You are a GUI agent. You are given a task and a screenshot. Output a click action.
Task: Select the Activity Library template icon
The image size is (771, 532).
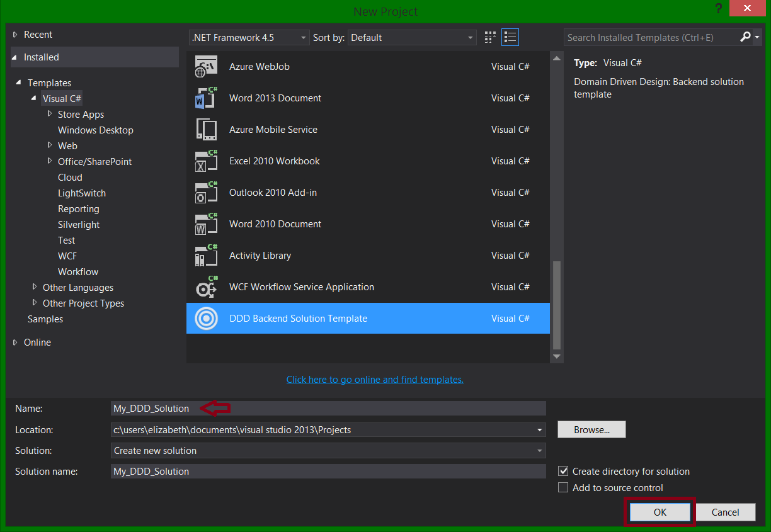[205, 255]
